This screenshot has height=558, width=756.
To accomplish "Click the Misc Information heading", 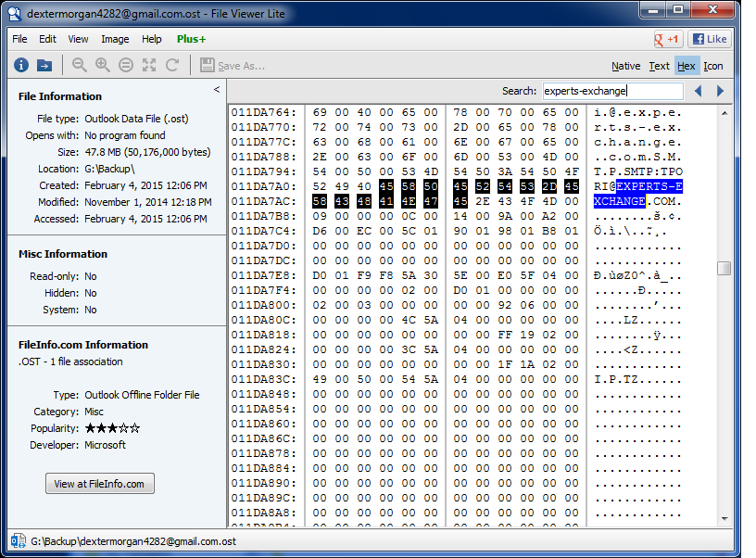I will click(63, 254).
